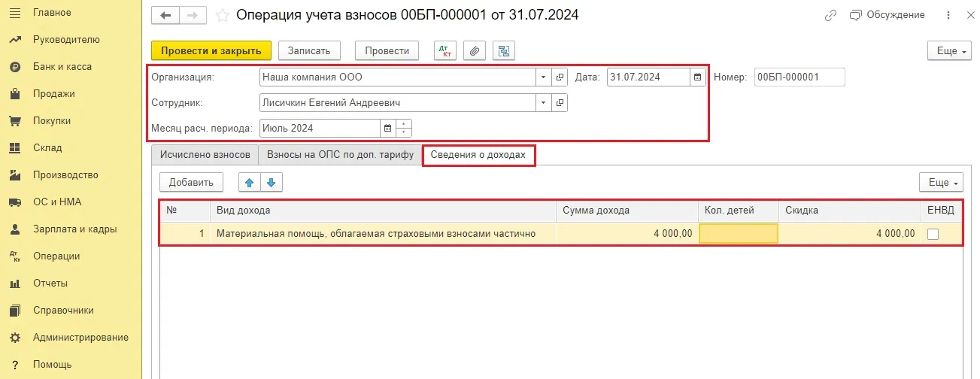The height and width of the screenshot is (379, 980).
Task: Open Зарплата и кадры section in sidebar
Action: pos(74,229)
